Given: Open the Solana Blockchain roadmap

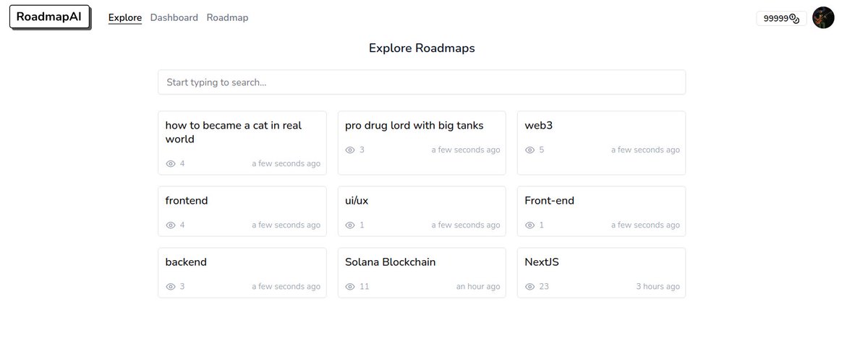Looking at the screenshot, I should [390, 262].
